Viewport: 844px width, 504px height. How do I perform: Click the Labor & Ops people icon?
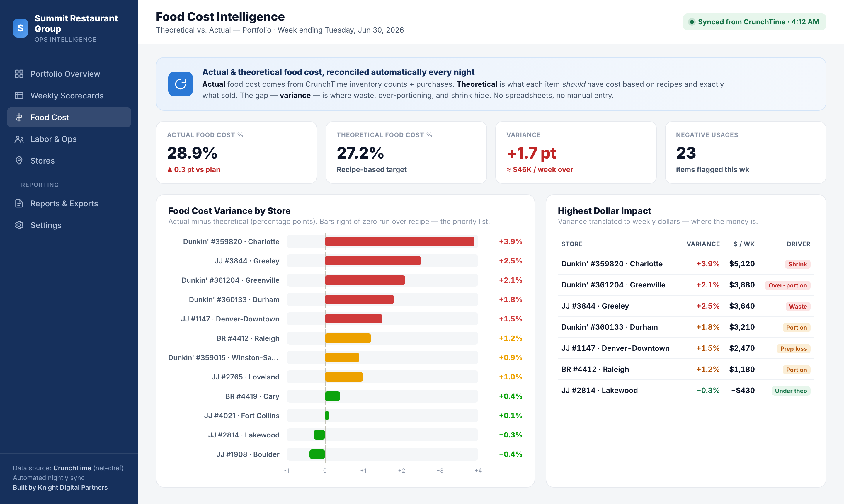pos(19,139)
